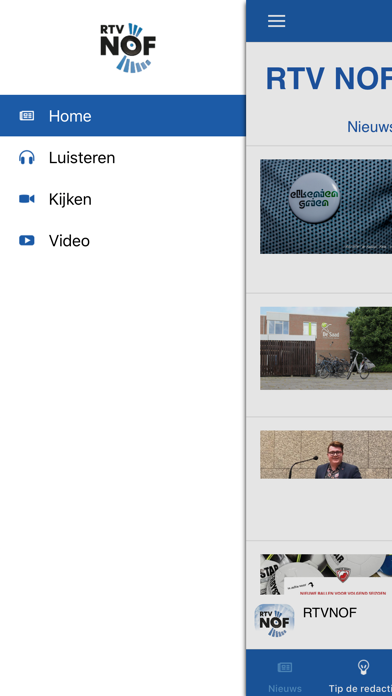Open Luisteren in the side menu
The width and height of the screenshot is (392, 696).
coord(123,158)
